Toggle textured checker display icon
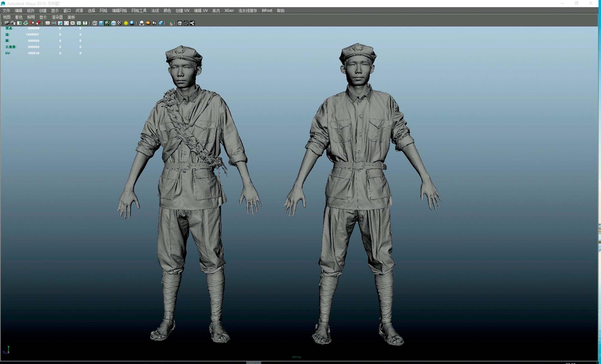Screen dimensions: 601x364 tap(120, 23)
